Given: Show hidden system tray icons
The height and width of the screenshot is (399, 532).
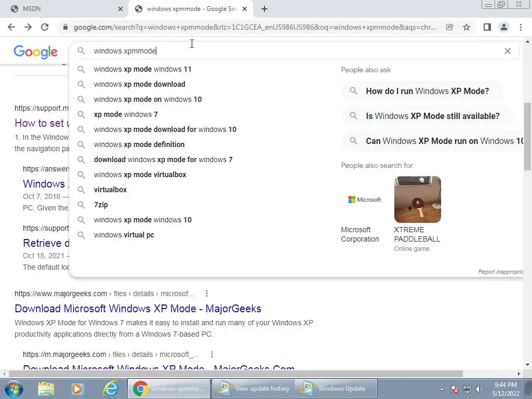Looking at the screenshot, I should pos(442,389).
